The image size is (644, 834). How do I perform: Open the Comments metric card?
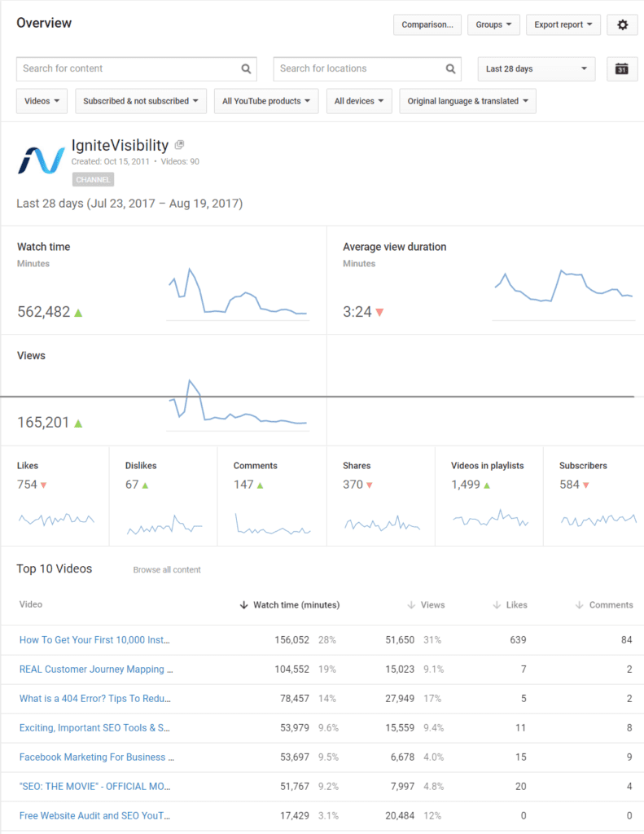tap(272, 496)
